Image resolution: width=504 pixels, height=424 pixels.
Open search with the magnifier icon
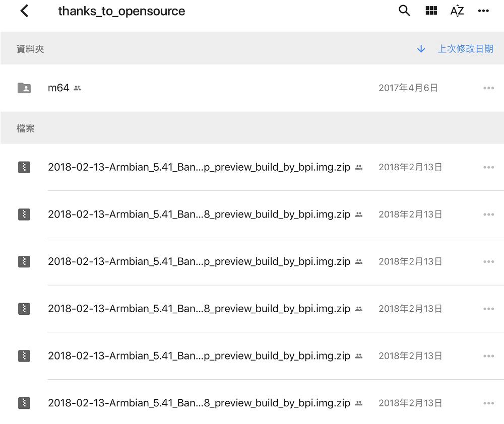[404, 11]
